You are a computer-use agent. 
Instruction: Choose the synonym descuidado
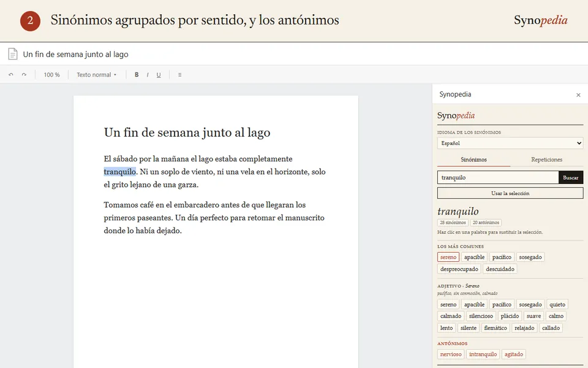500,269
